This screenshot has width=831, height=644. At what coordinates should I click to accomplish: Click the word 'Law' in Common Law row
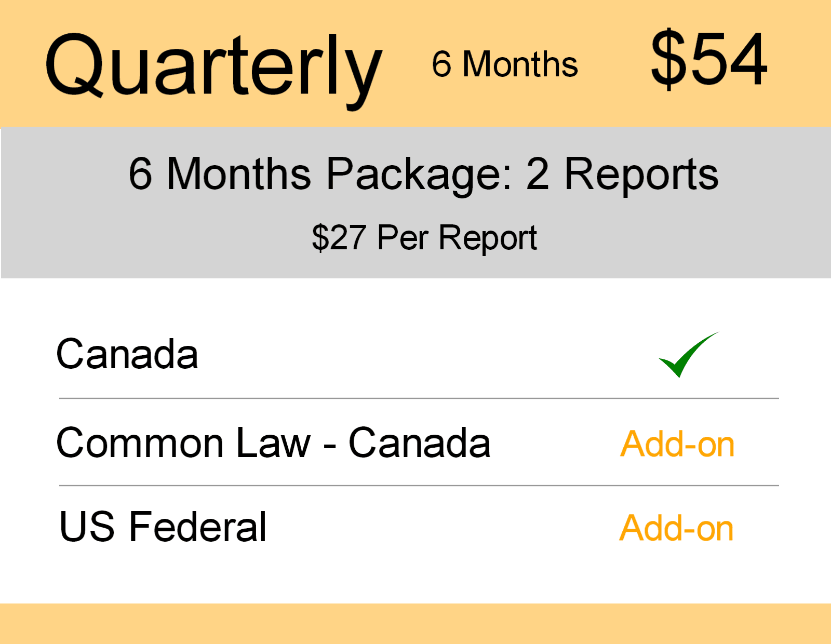coord(273,444)
